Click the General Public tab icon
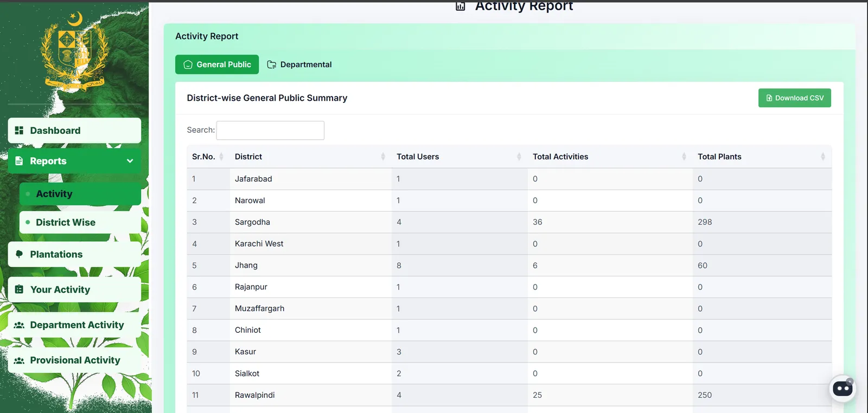Viewport: 868px width, 413px height. coord(188,64)
